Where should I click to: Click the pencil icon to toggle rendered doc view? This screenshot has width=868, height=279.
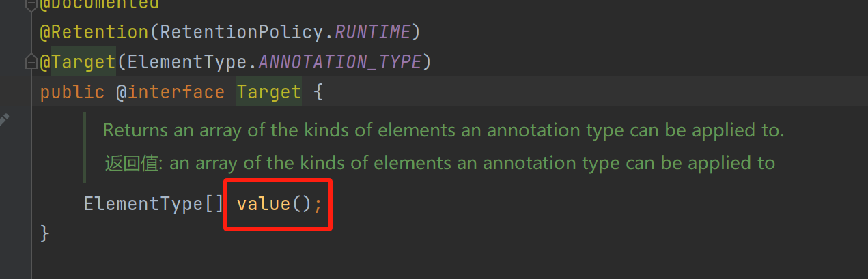point(3,120)
